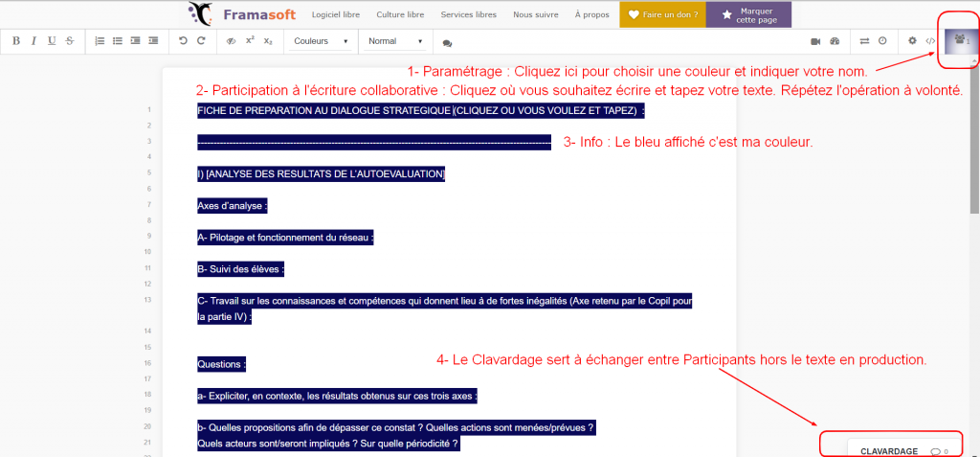Expand the Normal style dropdown

[x=395, y=41]
